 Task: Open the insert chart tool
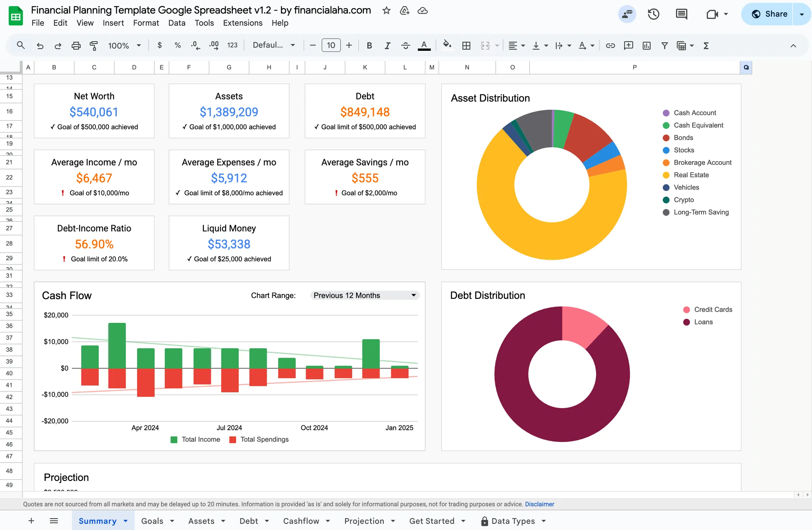point(646,45)
